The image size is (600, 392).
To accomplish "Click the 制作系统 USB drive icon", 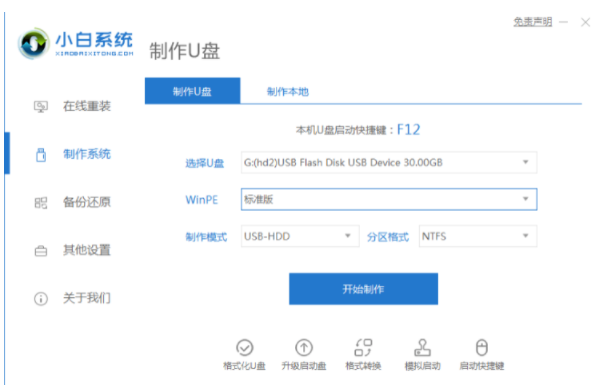I will pos(41,155).
